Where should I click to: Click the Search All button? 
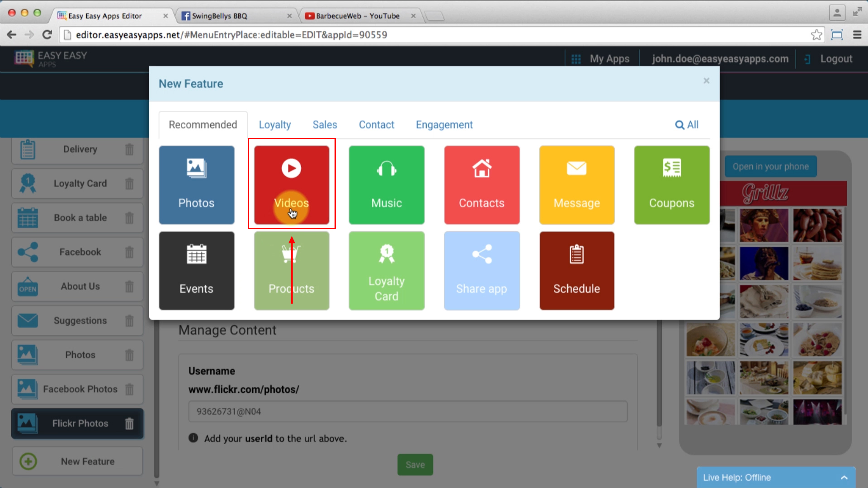coord(687,125)
